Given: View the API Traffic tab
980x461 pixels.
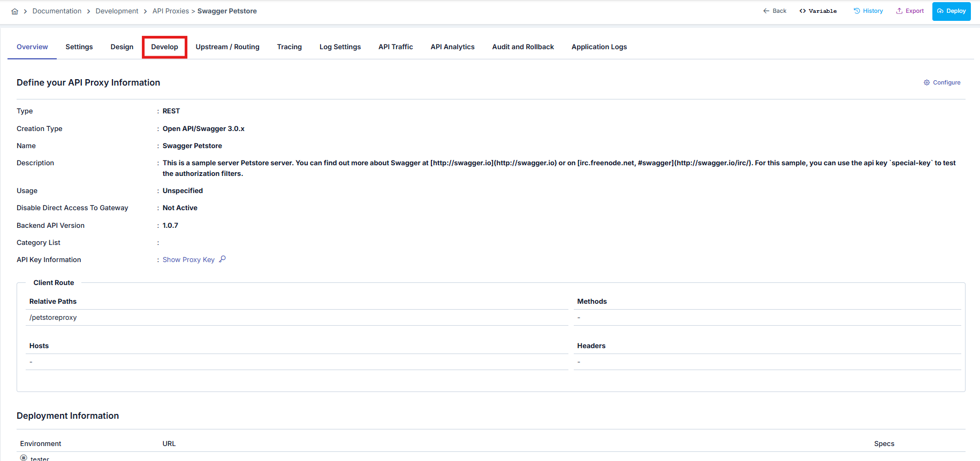Looking at the screenshot, I should coord(396,47).
